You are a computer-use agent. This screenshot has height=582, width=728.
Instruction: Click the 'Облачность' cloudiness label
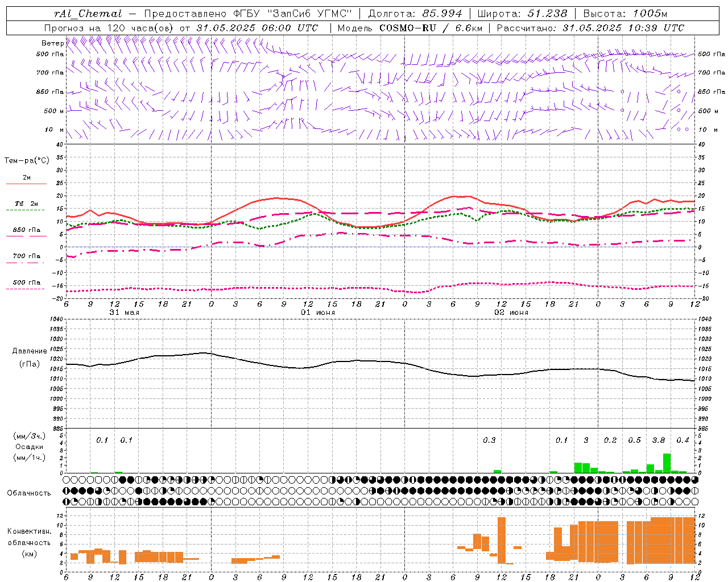(29, 493)
